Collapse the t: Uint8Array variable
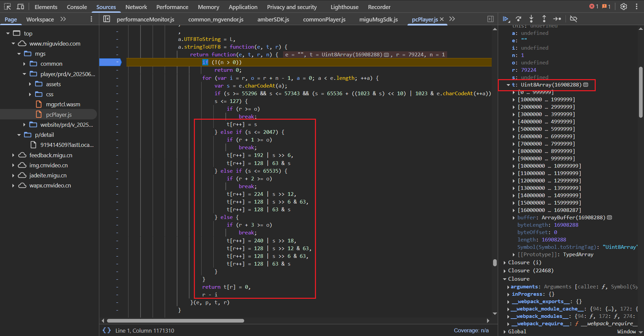Viewport: 644px width, 336px height. [508, 85]
